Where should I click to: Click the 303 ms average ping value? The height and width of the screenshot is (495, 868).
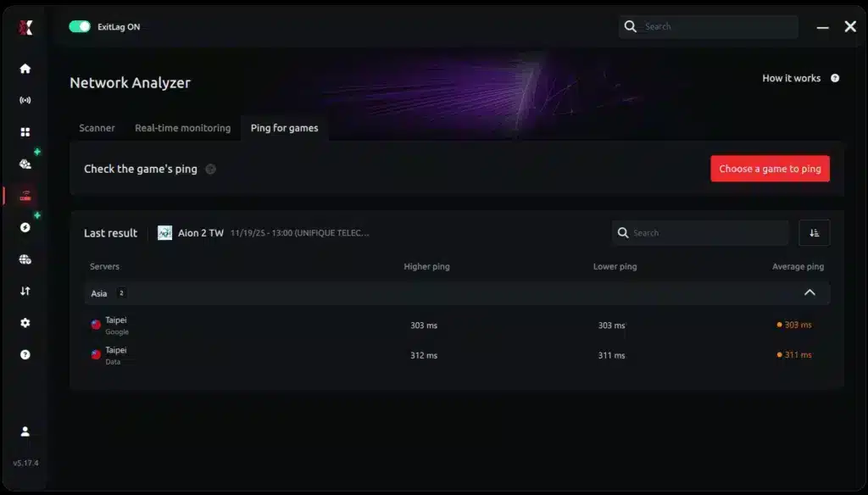point(798,325)
